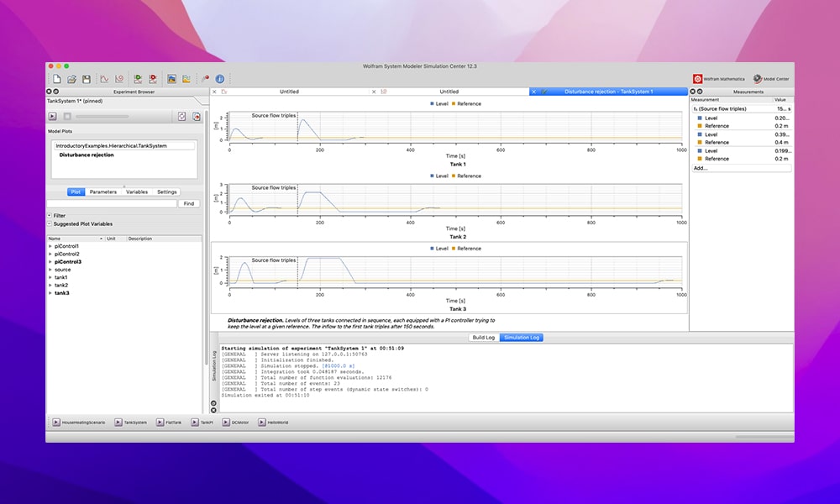Click the blue info icon in the toolbar
Screen dimensions: 840x504
220,79
